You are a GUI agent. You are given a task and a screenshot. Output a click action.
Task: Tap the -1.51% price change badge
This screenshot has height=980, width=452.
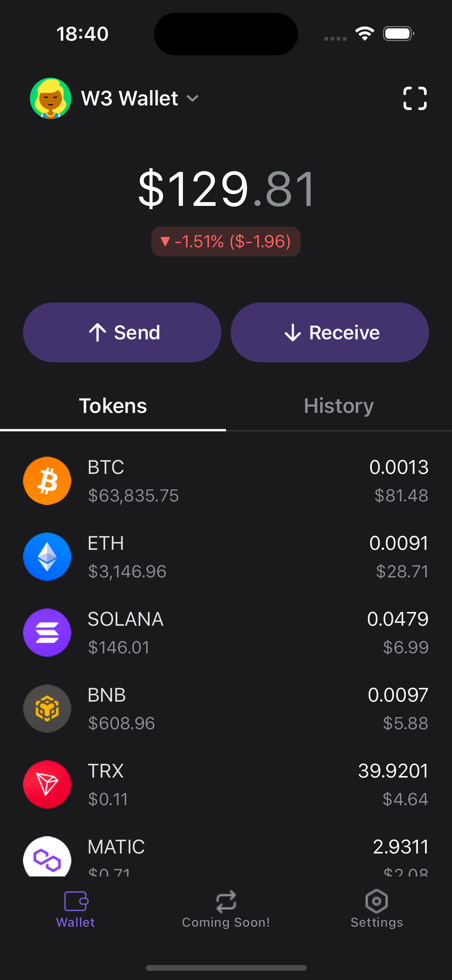point(226,242)
